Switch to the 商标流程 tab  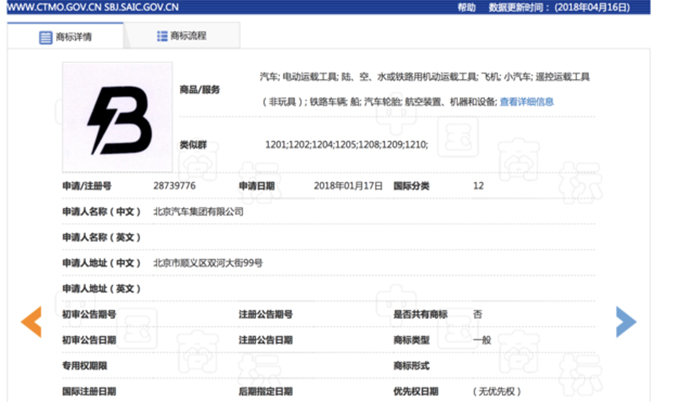(x=182, y=36)
